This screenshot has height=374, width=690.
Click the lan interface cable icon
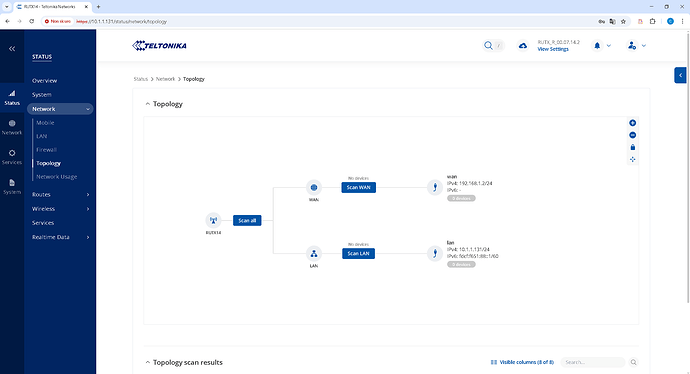pos(435,253)
